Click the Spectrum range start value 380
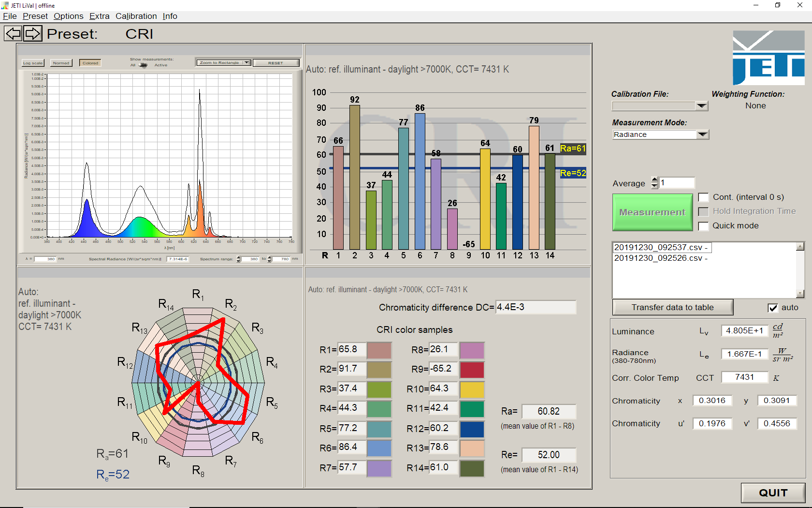The height and width of the screenshot is (508, 812). 251,259
